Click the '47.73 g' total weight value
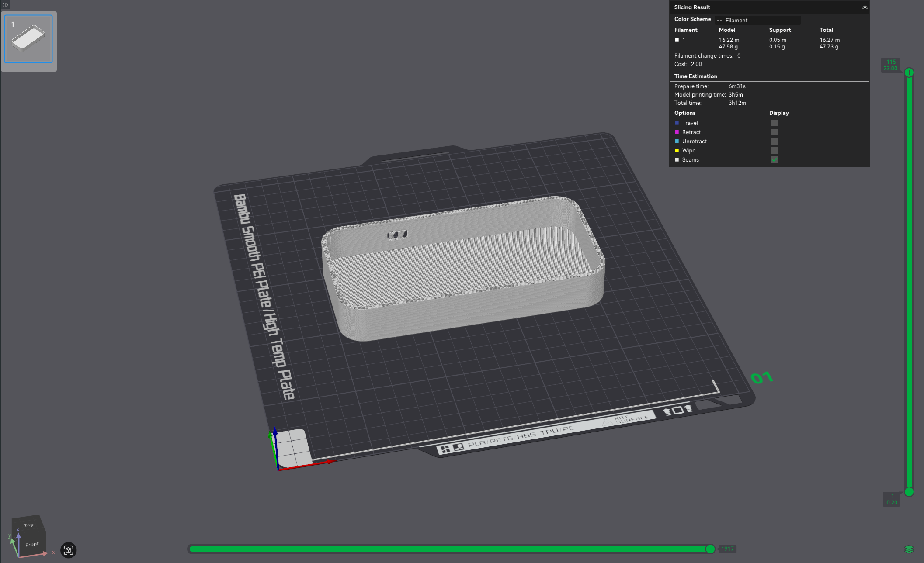 [829, 47]
